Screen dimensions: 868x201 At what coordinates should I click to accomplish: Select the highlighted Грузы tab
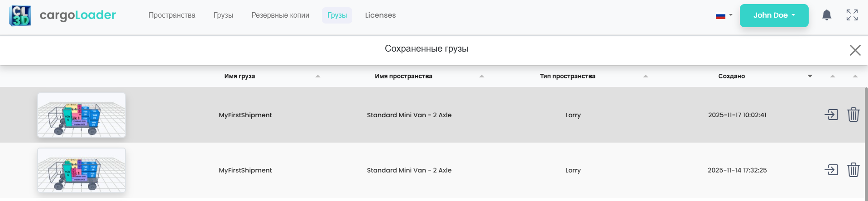click(337, 15)
